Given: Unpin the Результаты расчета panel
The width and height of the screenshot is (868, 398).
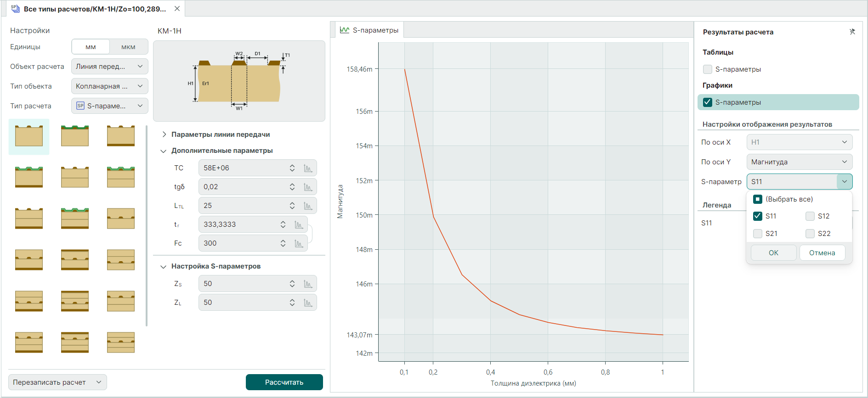Looking at the screenshot, I should [x=852, y=32].
